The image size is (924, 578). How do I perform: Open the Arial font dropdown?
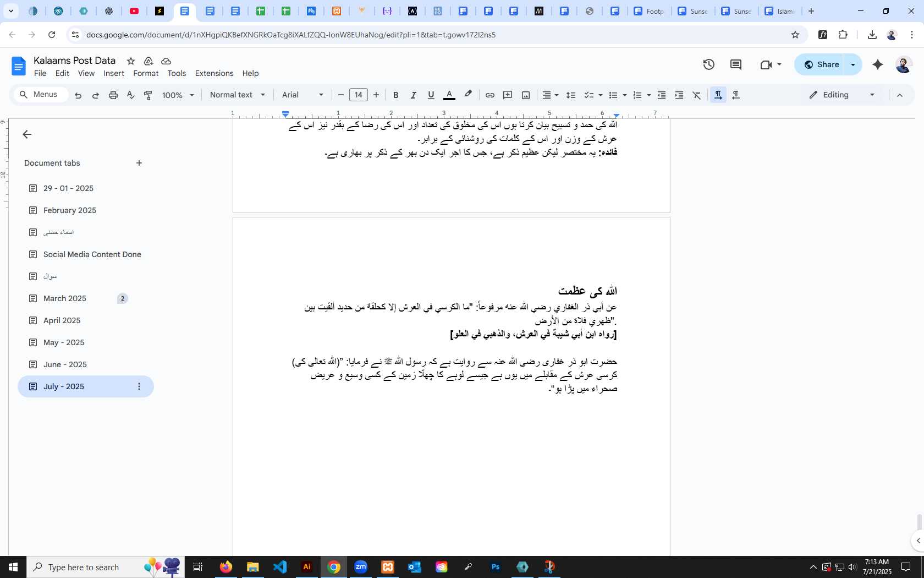[x=302, y=95]
